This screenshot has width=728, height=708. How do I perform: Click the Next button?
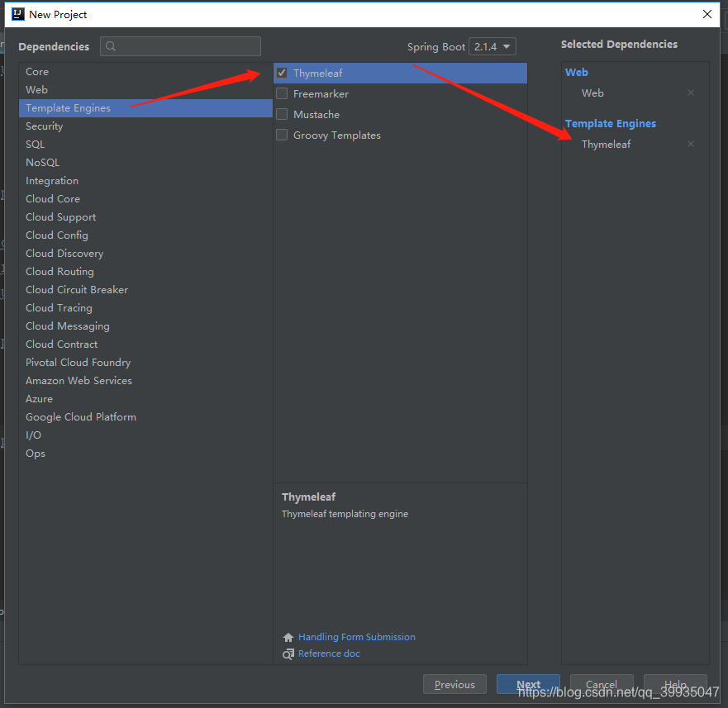[528, 684]
